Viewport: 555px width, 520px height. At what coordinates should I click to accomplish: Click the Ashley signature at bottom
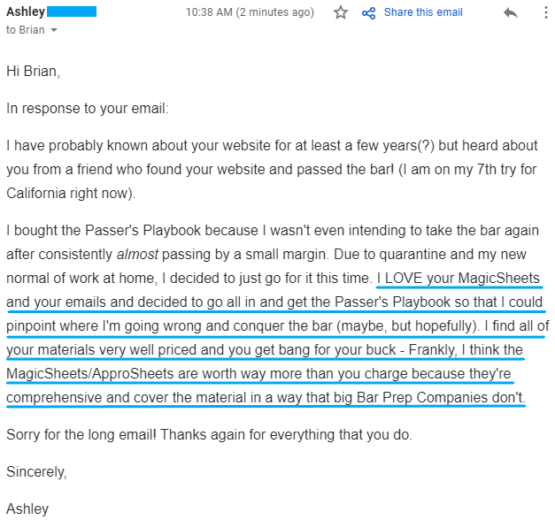[27, 509]
